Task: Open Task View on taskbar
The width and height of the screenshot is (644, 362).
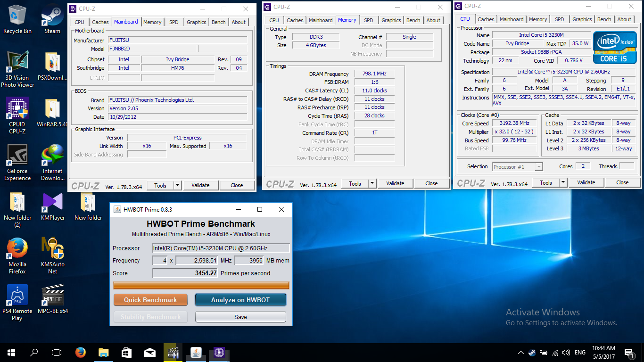Action: 57,353
